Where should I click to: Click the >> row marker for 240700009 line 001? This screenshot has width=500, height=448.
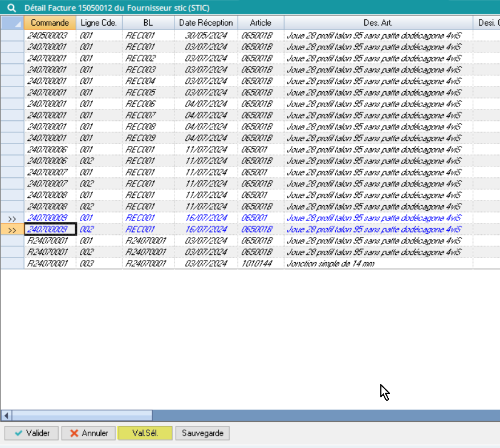point(12,218)
